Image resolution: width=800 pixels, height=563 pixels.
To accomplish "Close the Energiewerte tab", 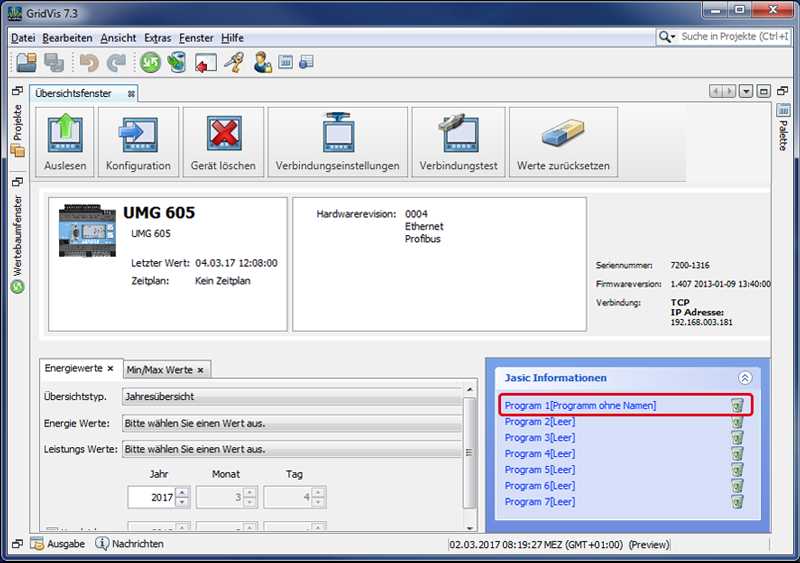I will [x=110, y=369].
